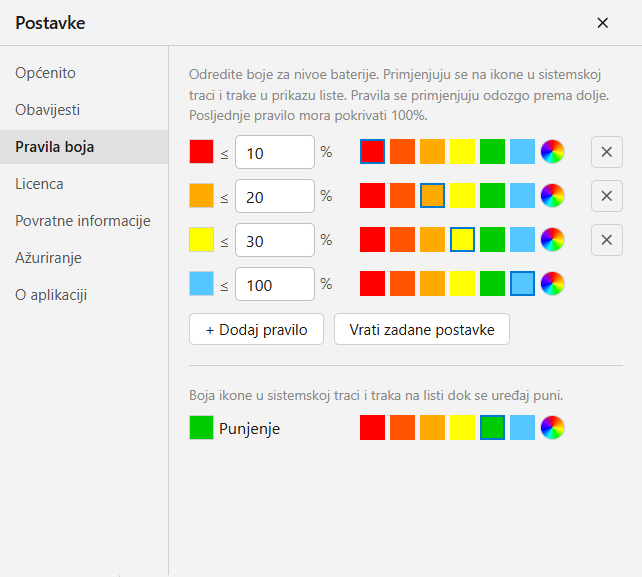Set Punjenje color to red

372,428
